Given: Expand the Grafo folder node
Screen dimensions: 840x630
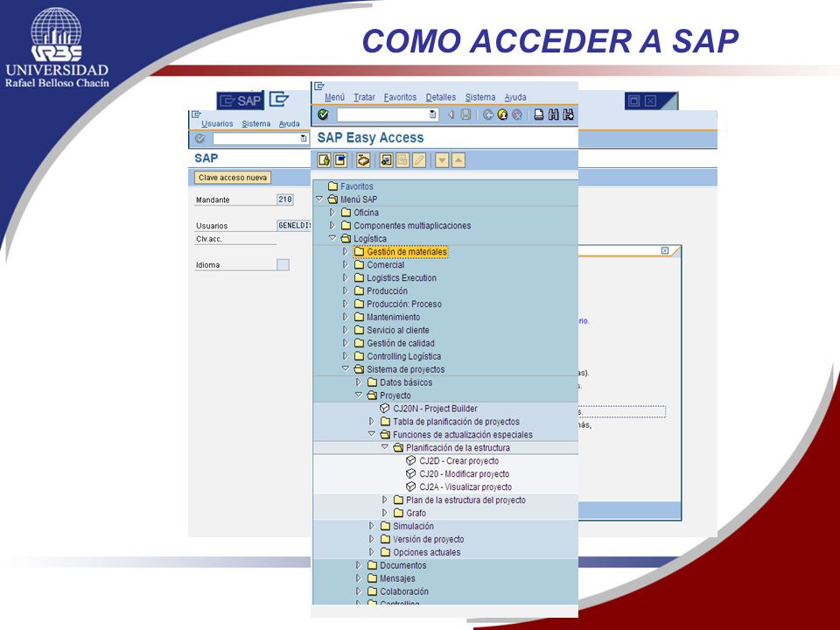Looking at the screenshot, I should coord(385,513).
